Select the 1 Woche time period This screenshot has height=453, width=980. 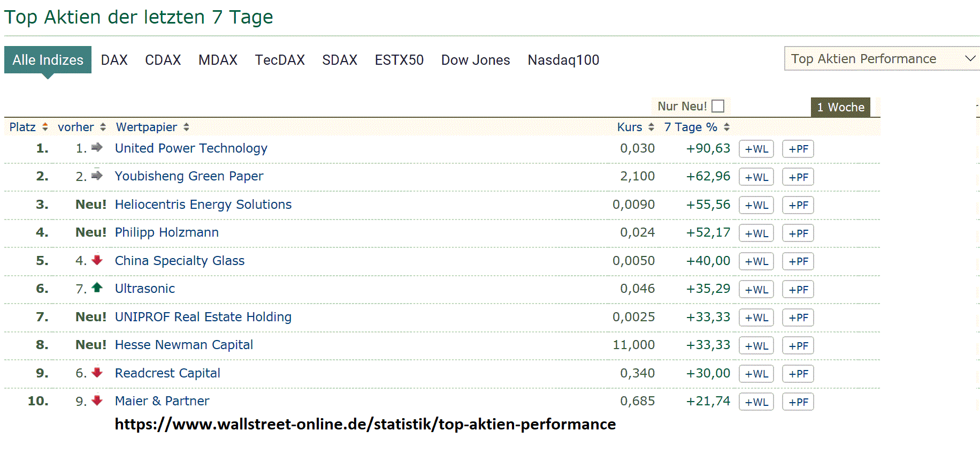840,107
